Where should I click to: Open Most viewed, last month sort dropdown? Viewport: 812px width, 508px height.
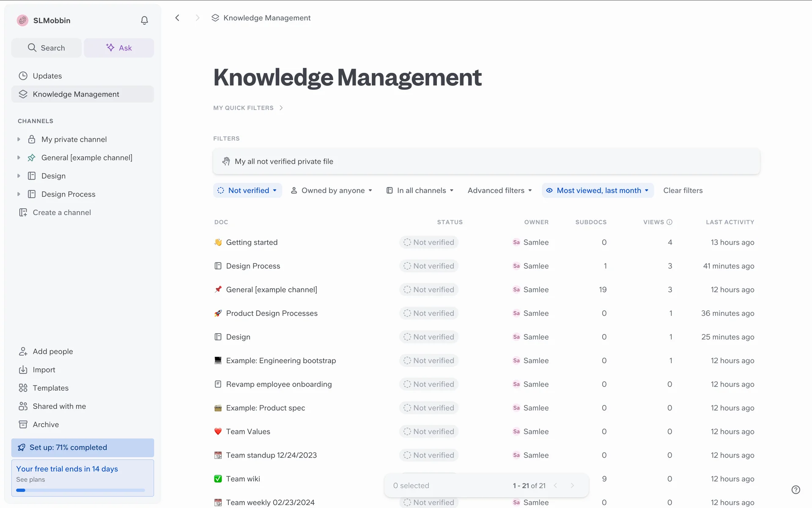click(598, 190)
